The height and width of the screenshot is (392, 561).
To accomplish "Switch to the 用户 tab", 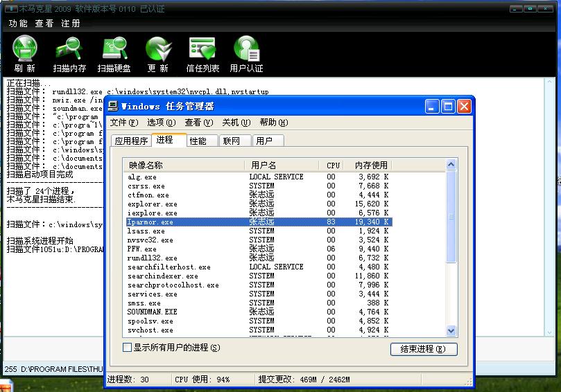I will tap(268, 141).
